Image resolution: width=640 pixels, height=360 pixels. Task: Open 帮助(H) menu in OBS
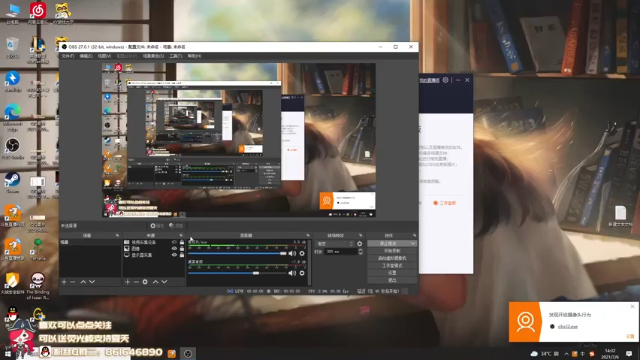pyautogui.click(x=194, y=56)
